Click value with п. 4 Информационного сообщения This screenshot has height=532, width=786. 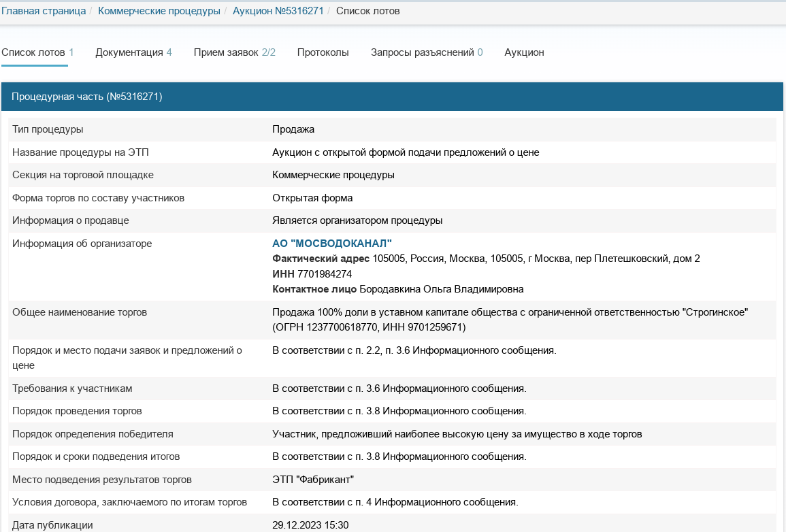click(x=395, y=502)
